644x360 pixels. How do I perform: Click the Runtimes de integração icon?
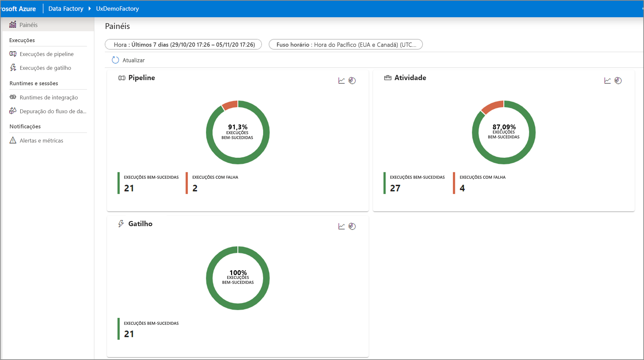pyautogui.click(x=13, y=97)
